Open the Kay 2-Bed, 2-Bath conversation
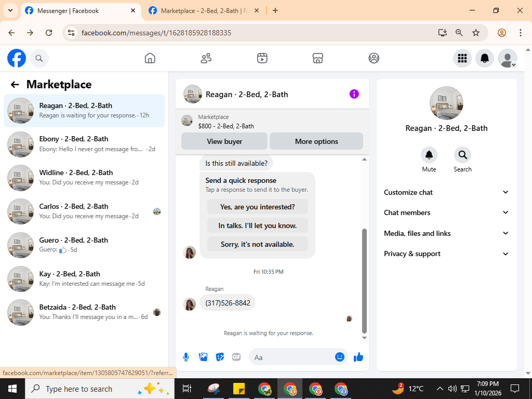532x399 pixels. [x=84, y=278]
